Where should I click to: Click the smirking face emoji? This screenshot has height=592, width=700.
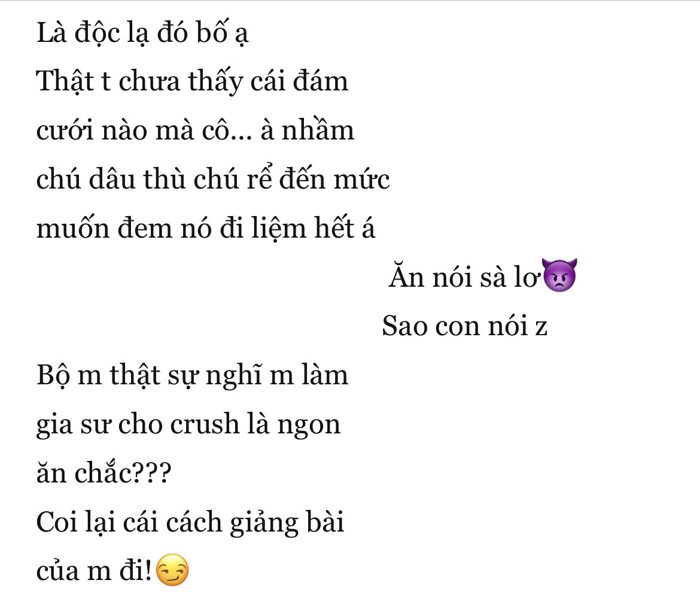point(173,570)
